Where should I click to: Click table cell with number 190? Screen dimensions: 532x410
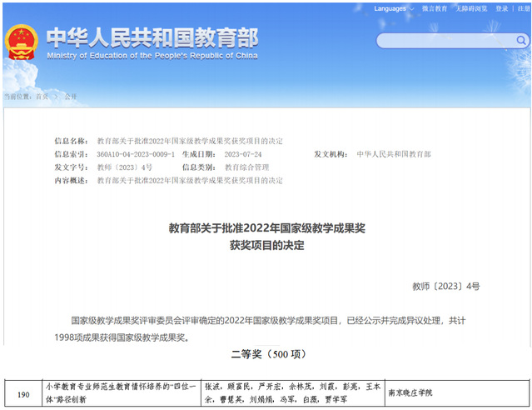(x=23, y=394)
